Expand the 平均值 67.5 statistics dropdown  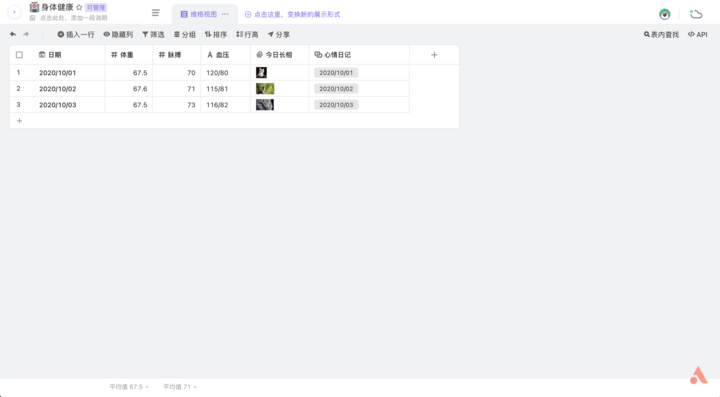[x=129, y=387]
